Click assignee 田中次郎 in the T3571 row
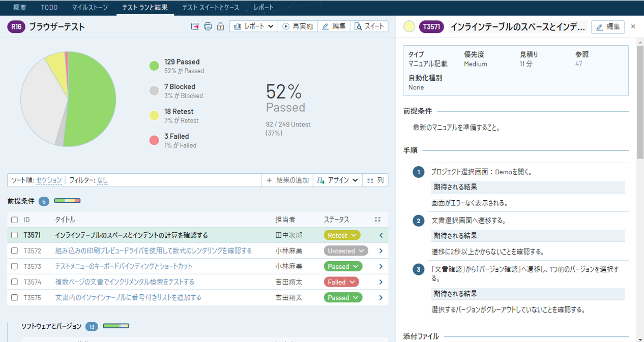The height and width of the screenshot is (342, 644). pyautogui.click(x=289, y=235)
